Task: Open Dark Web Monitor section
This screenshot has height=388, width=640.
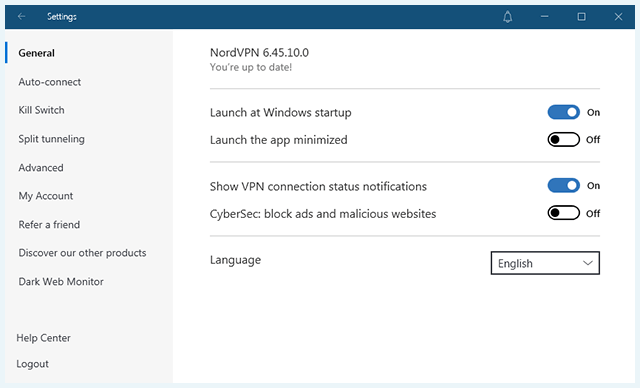Action: 61,282
